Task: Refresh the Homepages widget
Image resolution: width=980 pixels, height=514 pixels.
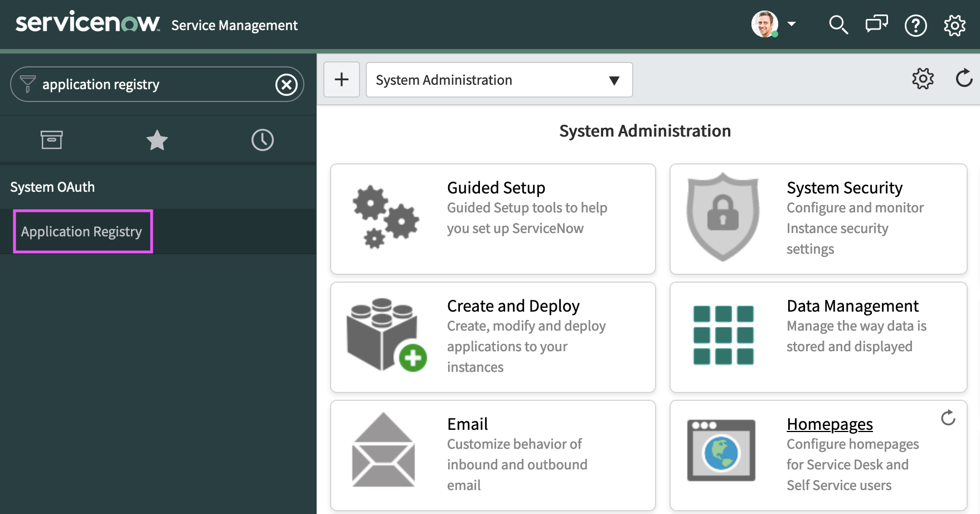Action: coord(948,418)
